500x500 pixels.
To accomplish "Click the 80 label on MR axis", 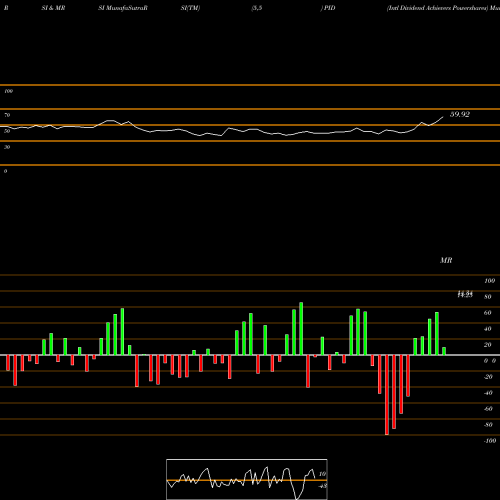I will [x=488, y=297].
